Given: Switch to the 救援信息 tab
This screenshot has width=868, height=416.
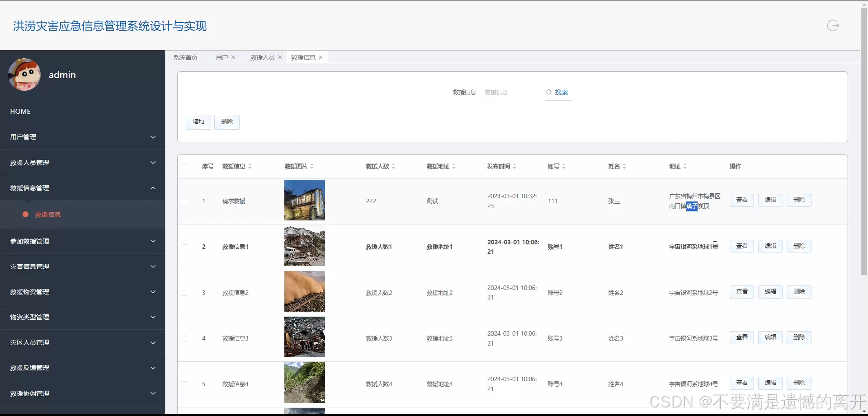Looking at the screenshot, I should coord(303,57).
